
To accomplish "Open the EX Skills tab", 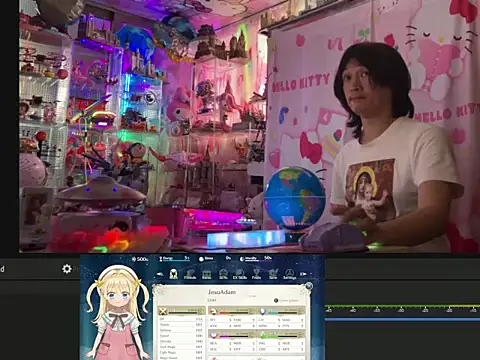I will 240,274.
